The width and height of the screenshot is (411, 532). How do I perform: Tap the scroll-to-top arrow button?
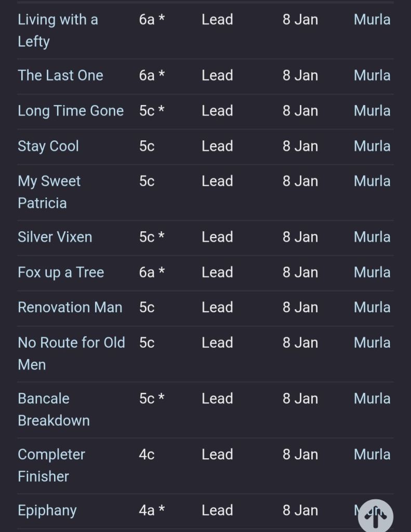[x=375, y=516]
